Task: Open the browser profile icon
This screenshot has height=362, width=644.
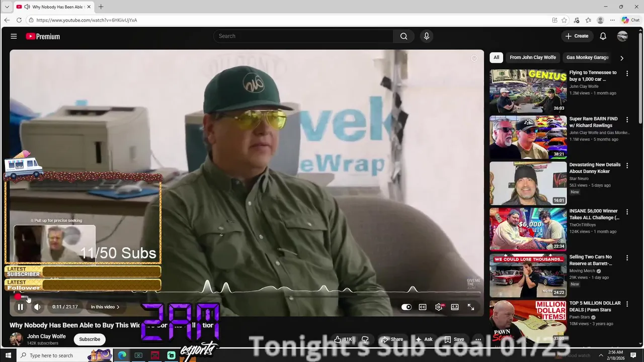Action: (x=600, y=20)
